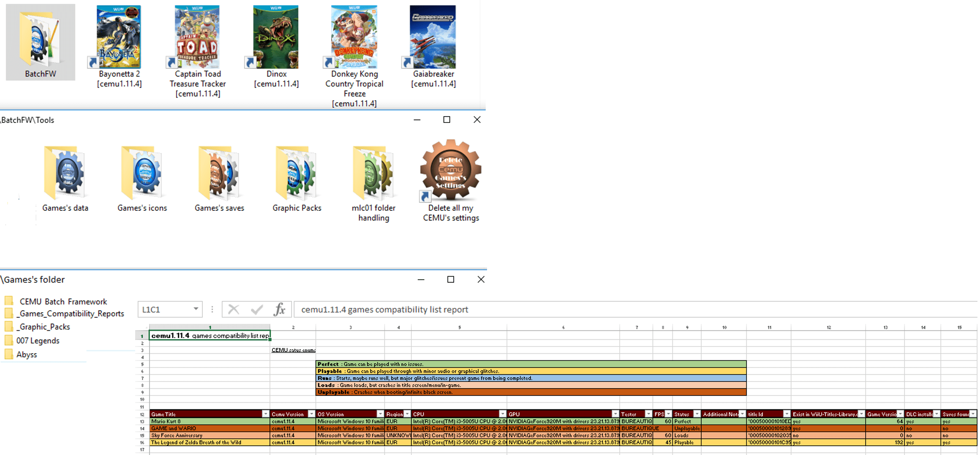Click the Status cell reading Perfect
This screenshot has height=455, width=980.
pyautogui.click(x=687, y=421)
